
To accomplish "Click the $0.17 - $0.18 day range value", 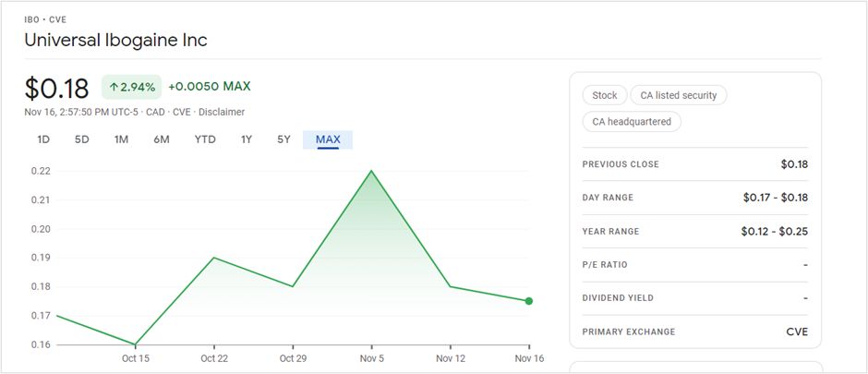I will point(776,198).
